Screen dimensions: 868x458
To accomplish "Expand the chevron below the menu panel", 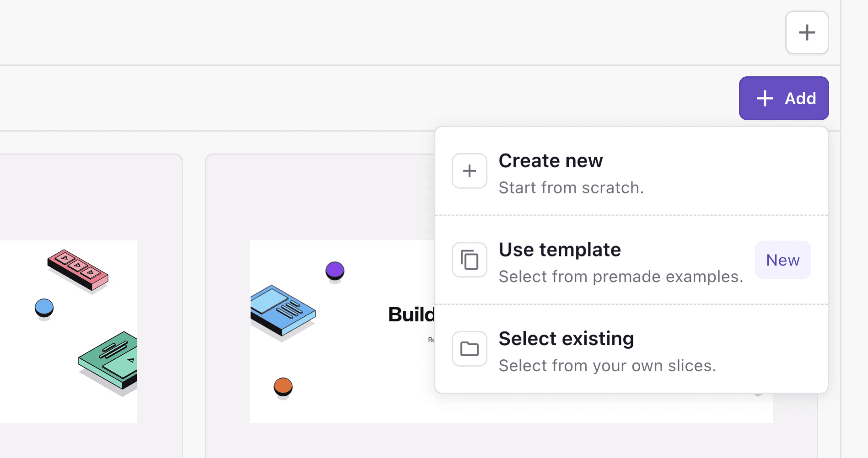I will tap(757, 394).
